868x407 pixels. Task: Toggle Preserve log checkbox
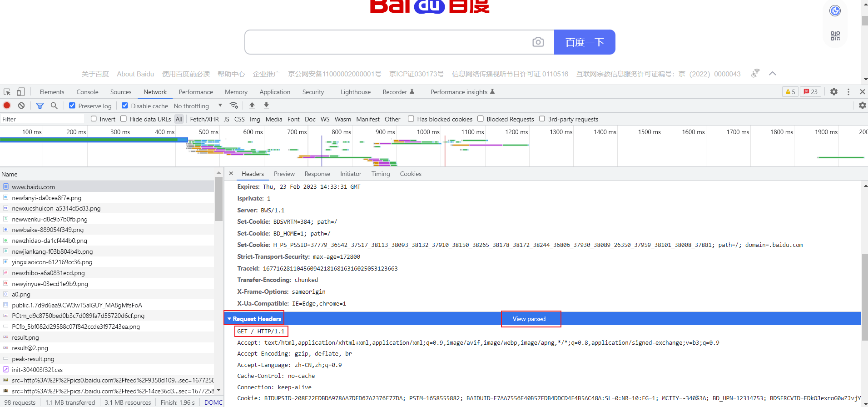click(x=72, y=106)
